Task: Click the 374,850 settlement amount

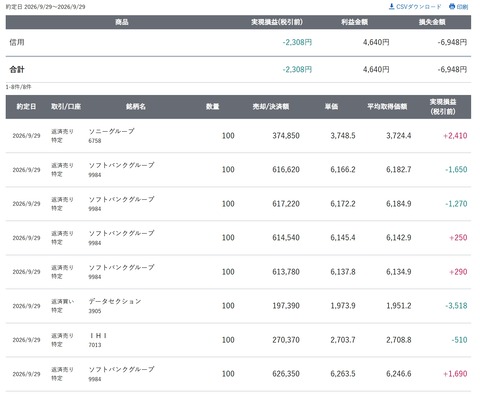Action: click(286, 136)
